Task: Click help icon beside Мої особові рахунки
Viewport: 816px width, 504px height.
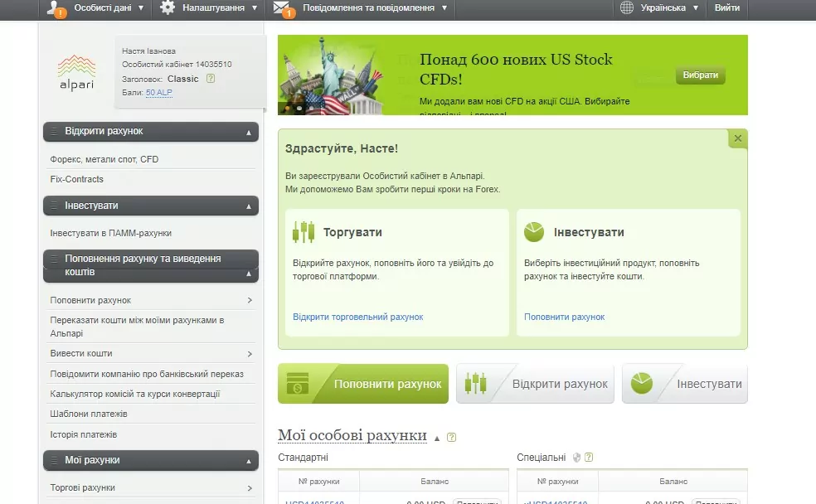Action: [451, 438]
